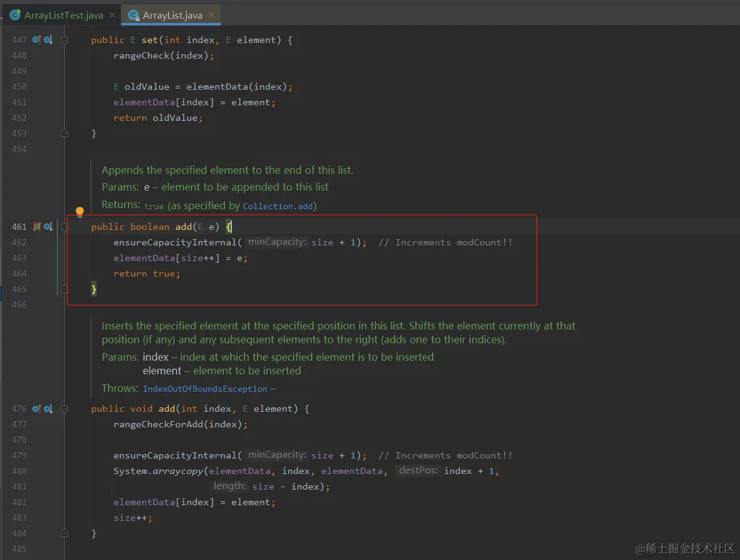Switch to the ArrayListTest.java tab

click(x=63, y=15)
